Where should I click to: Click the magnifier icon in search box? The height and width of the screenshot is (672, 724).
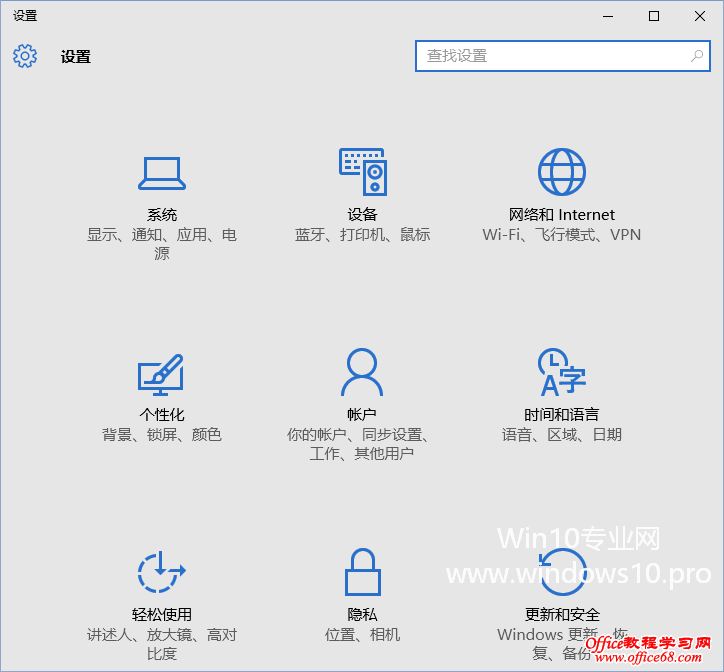coord(697,56)
